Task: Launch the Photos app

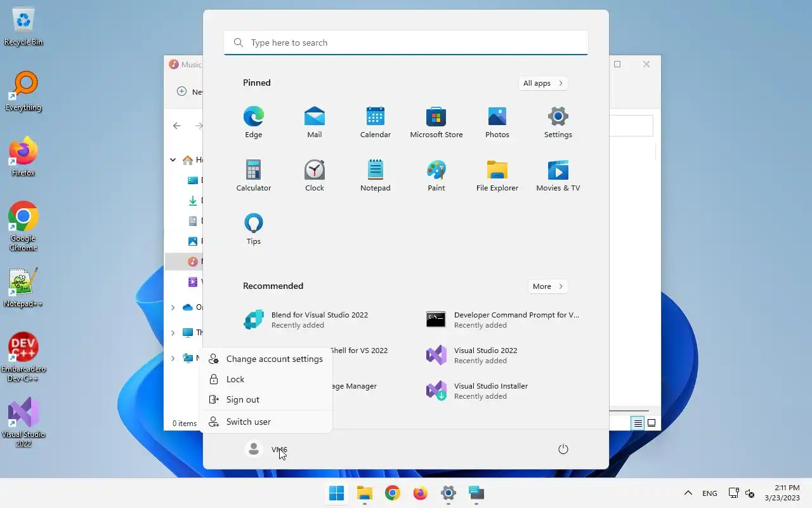Action: pos(497,123)
